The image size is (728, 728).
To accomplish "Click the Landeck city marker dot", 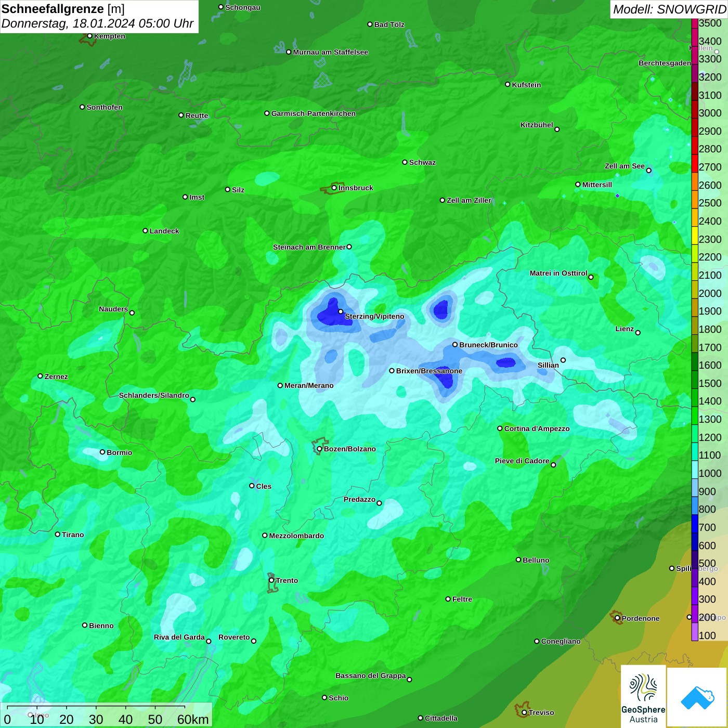I will (x=145, y=231).
